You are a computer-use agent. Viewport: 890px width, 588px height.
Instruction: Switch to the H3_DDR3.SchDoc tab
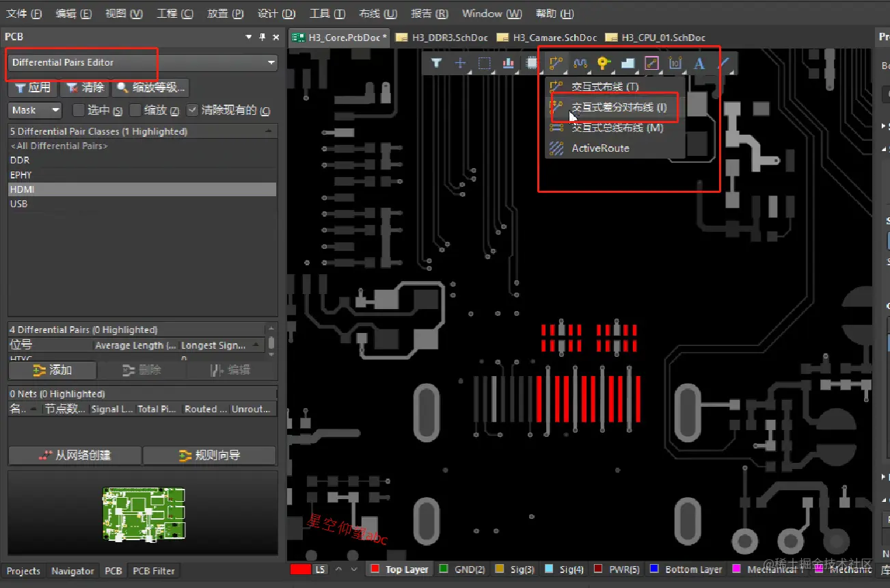443,38
